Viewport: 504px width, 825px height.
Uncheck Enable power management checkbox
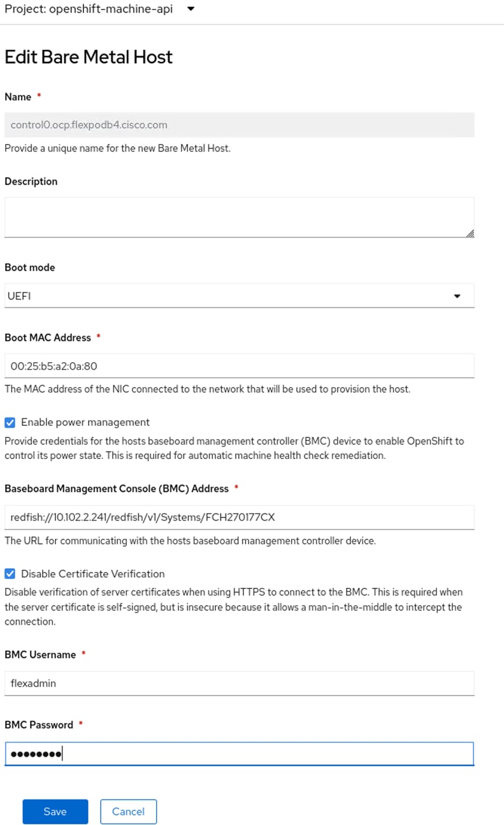coord(10,422)
